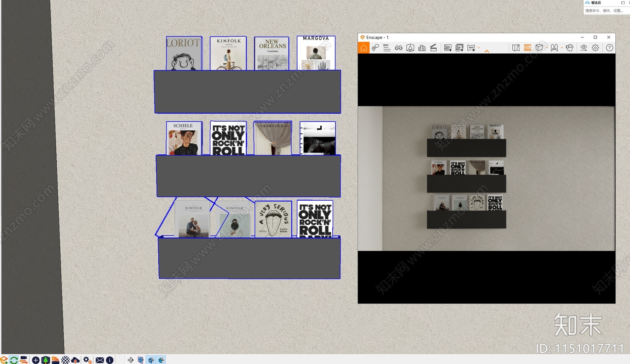Screen dimensions: 630x364
Task: Select the middle grey shelf board
Action: click(x=248, y=176)
